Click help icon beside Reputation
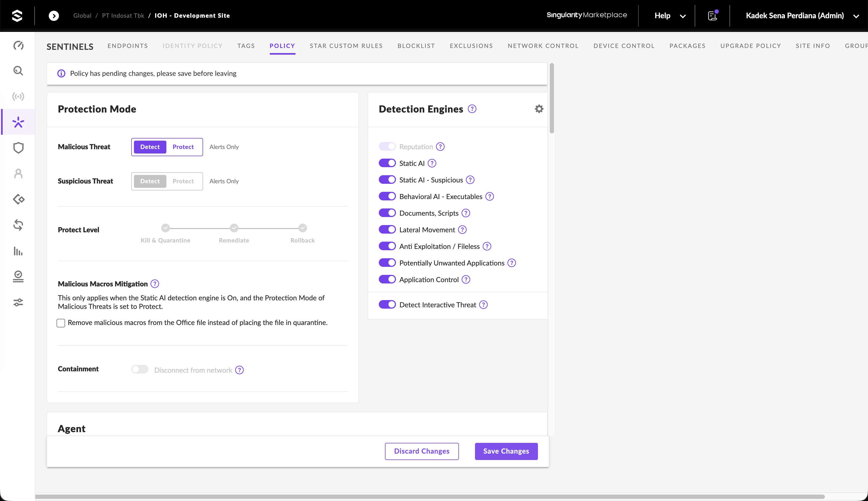The height and width of the screenshot is (501, 868). 440,147
